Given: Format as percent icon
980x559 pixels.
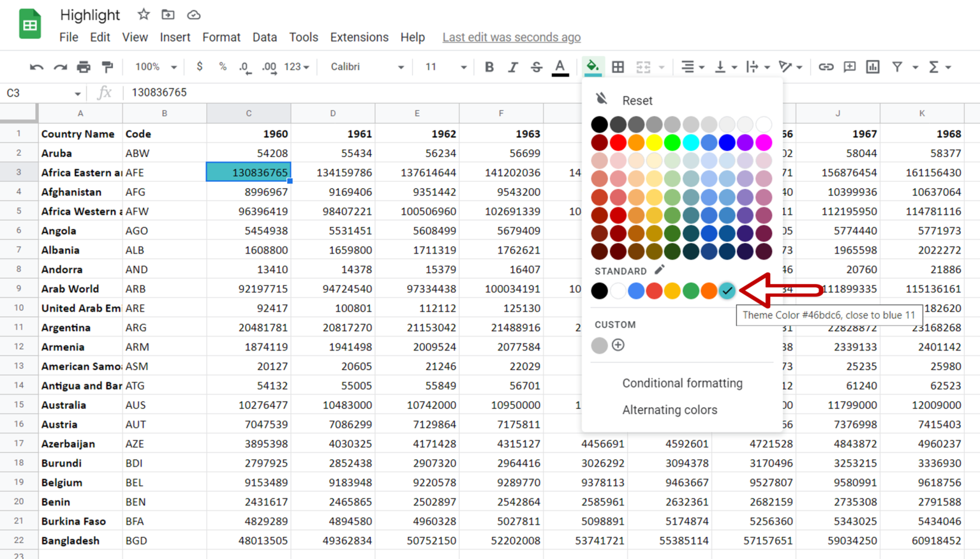Looking at the screenshot, I should 223,66.
